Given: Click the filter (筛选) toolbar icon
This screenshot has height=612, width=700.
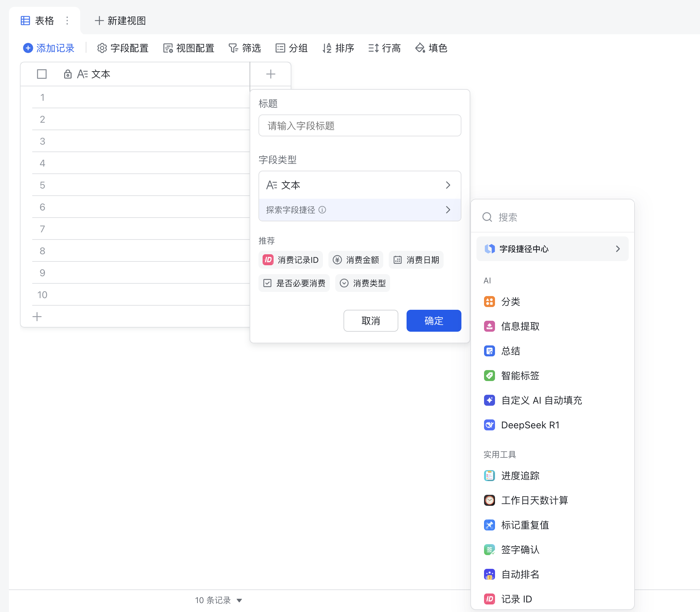Looking at the screenshot, I should point(233,48).
